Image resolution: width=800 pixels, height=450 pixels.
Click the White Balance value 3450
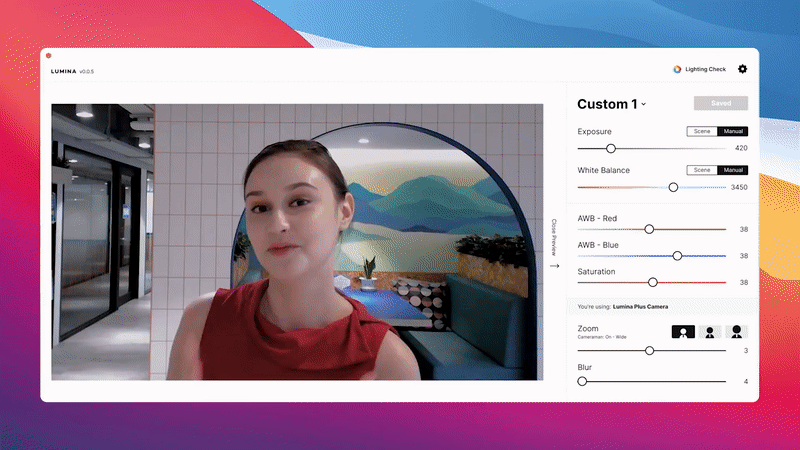739,187
